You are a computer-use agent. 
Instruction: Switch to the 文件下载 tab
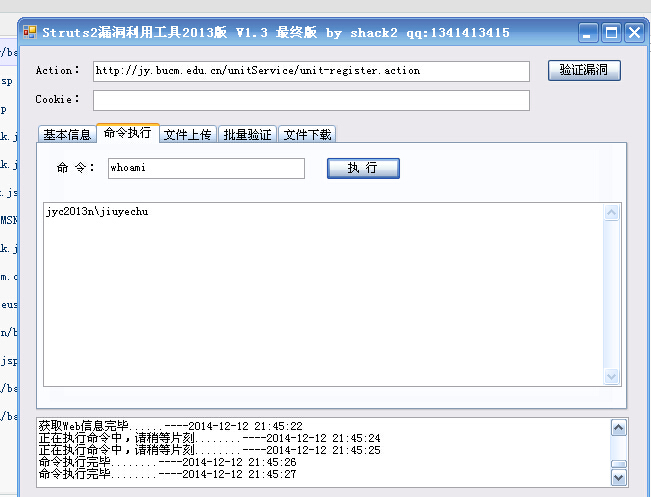(307, 135)
